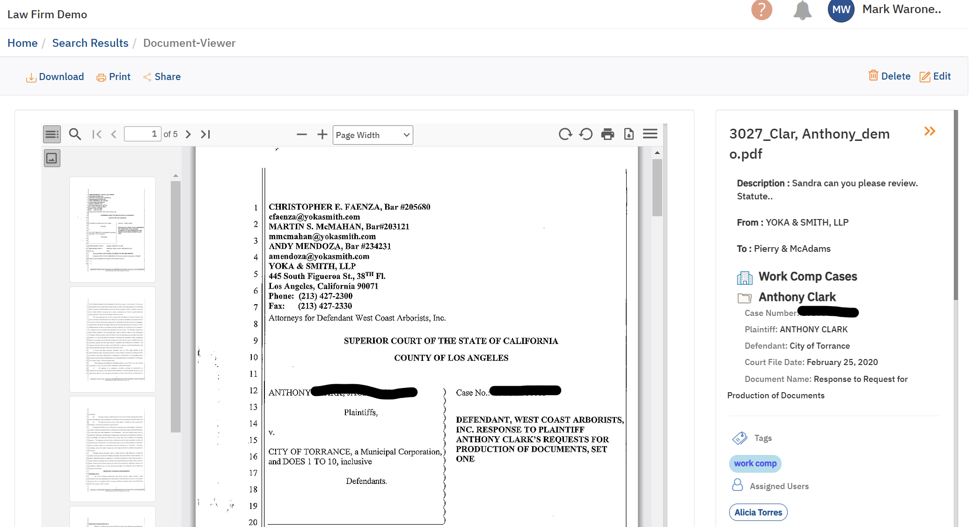The image size is (980, 527).
Task: Collapse the document details panel
Action: pos(929,132)
